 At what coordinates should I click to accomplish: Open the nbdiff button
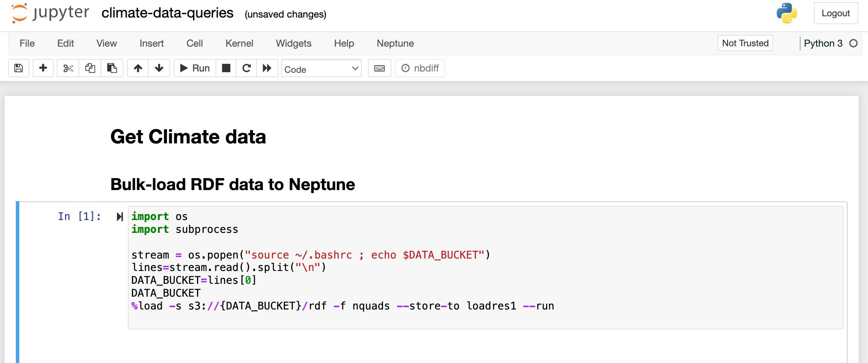(x=420, y=68)
